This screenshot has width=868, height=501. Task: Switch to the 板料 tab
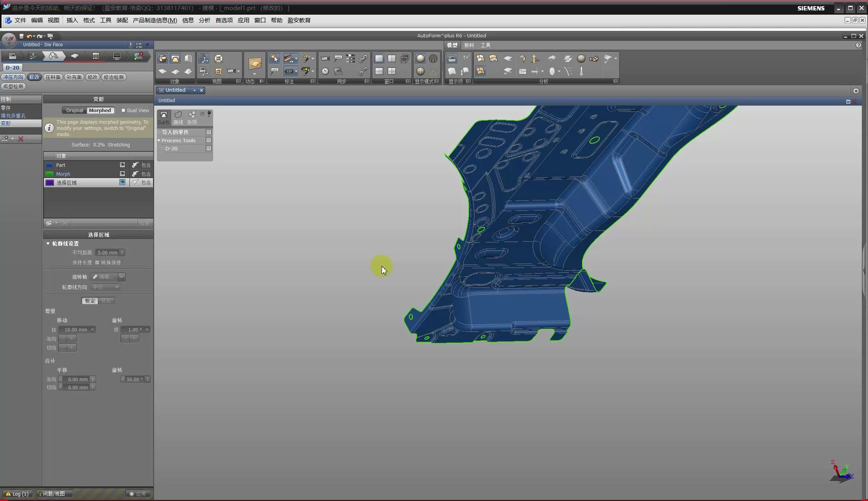pos(469,45)
